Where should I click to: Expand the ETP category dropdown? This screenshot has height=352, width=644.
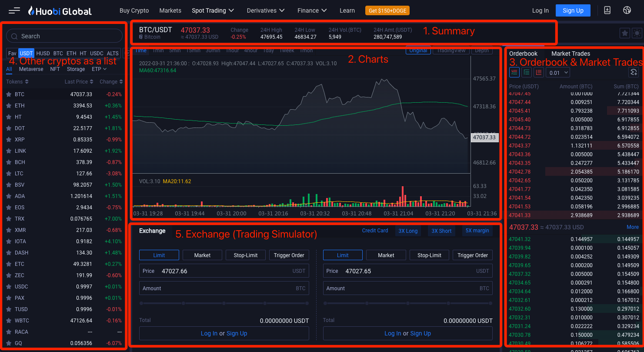(99, 69)
